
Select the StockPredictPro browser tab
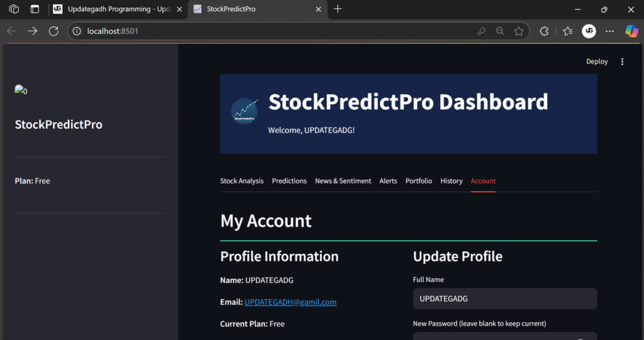click(x=257, y=9)
